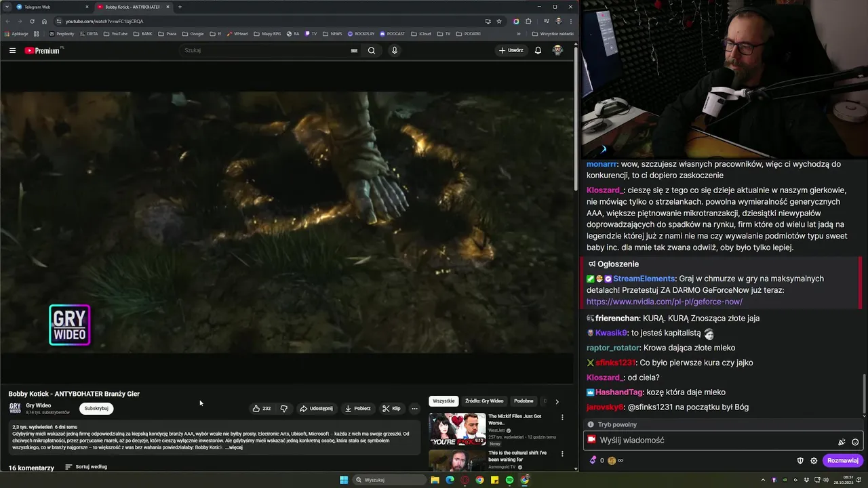Open options for The Mizkif Files video
This screenshot has width=868, height=488.
[561, 418]
